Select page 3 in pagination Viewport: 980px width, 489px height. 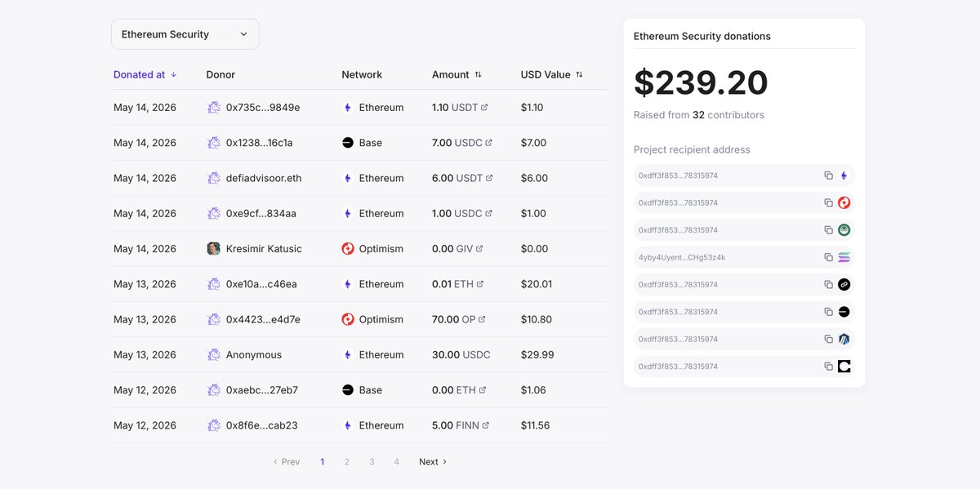pyautogui.click(x=372, y=462)
